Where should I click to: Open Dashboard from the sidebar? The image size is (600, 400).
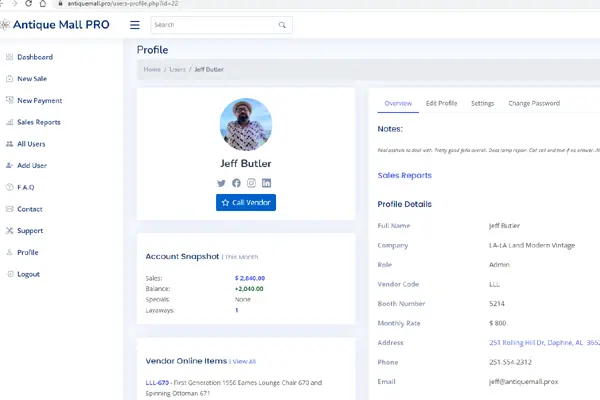35,57
